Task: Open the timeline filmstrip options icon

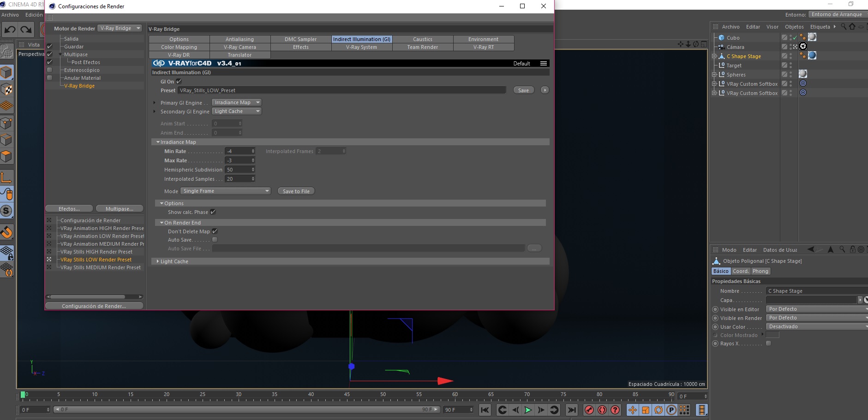Action: click(x=701, y=410)
